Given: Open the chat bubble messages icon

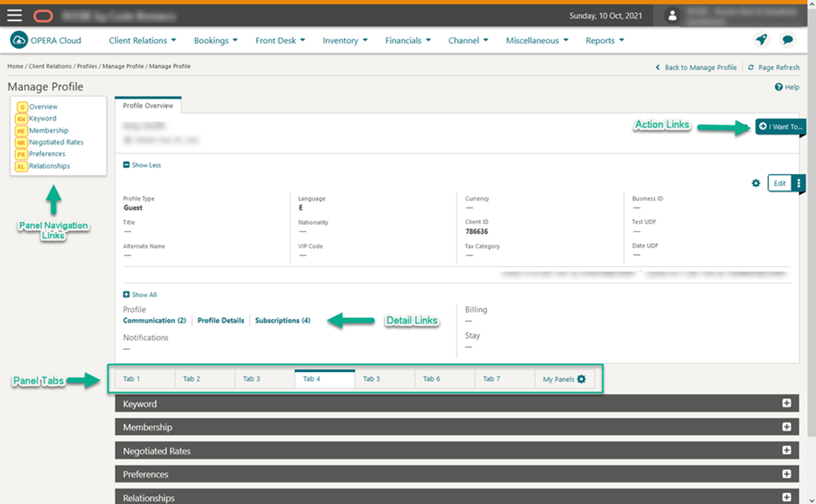Looking at the screenshot, I should (x=788, y=40).
